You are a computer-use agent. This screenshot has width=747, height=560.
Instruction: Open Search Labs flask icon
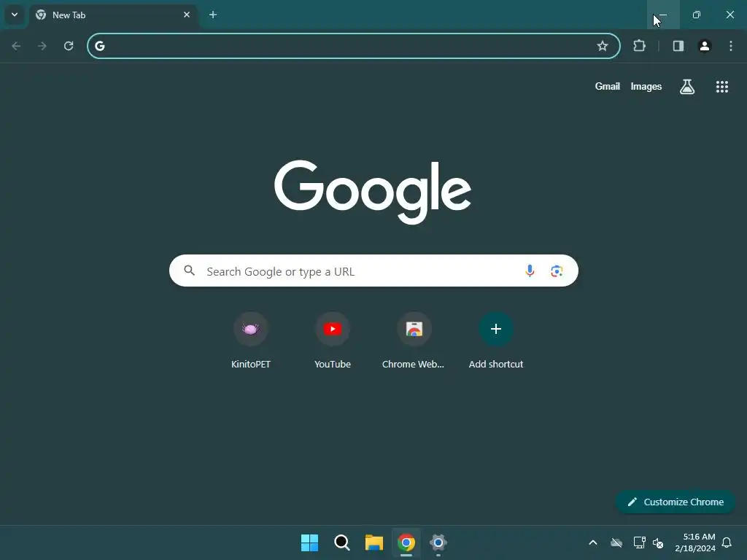[687, 86]
